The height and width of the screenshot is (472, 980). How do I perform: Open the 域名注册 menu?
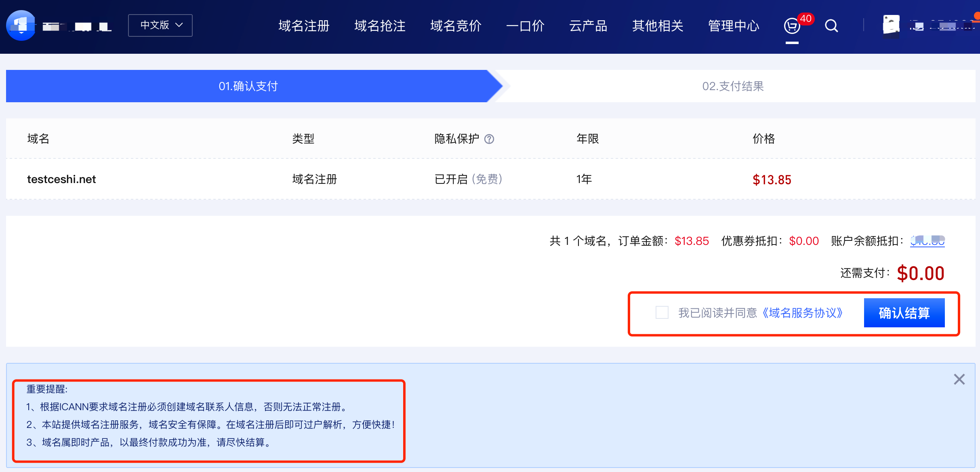point(304,26)
